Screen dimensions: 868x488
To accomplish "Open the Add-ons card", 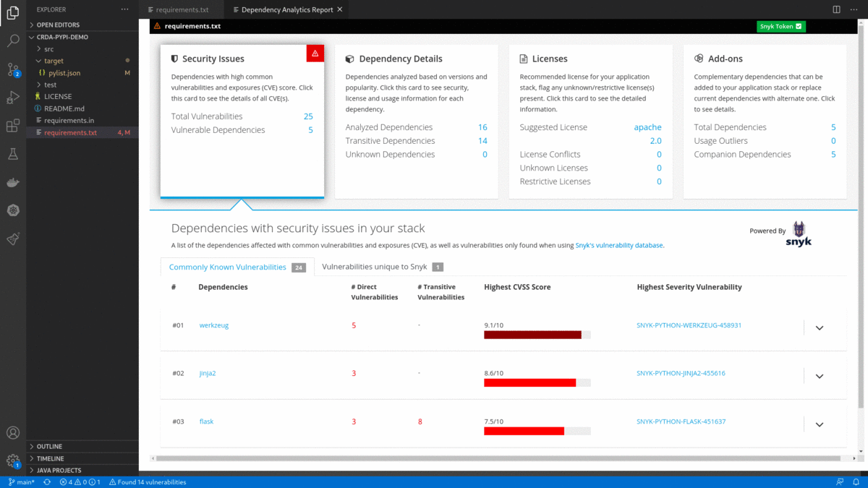I will 765,121.
